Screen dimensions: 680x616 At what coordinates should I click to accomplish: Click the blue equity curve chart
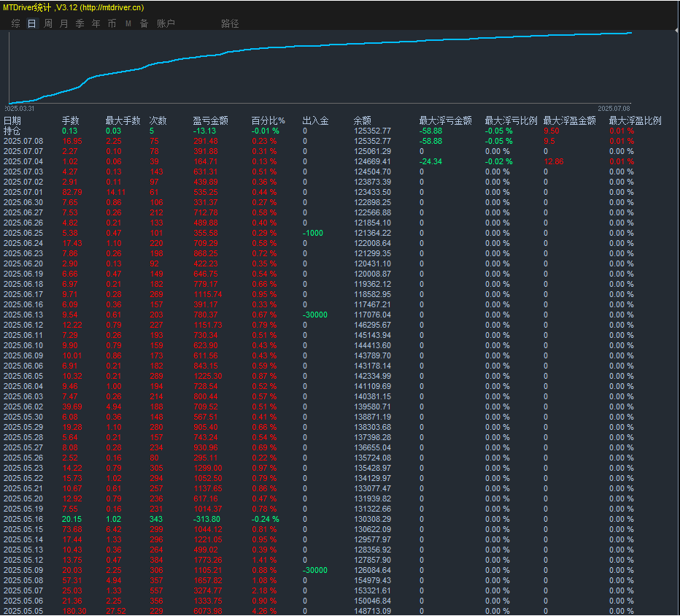320,67
